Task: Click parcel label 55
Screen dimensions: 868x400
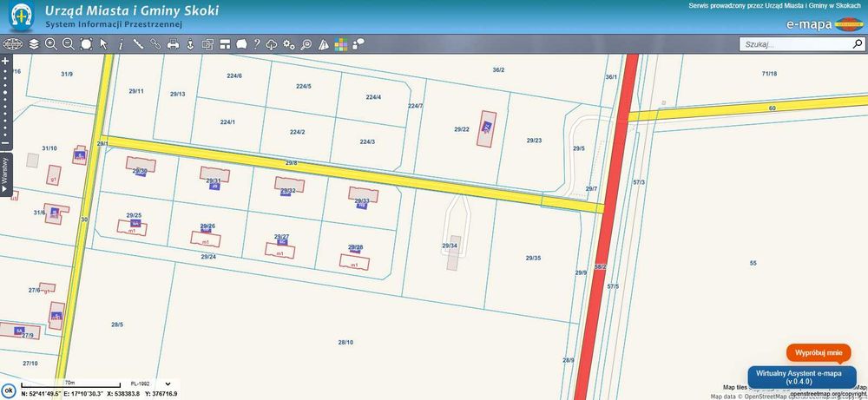Action: 753,263
